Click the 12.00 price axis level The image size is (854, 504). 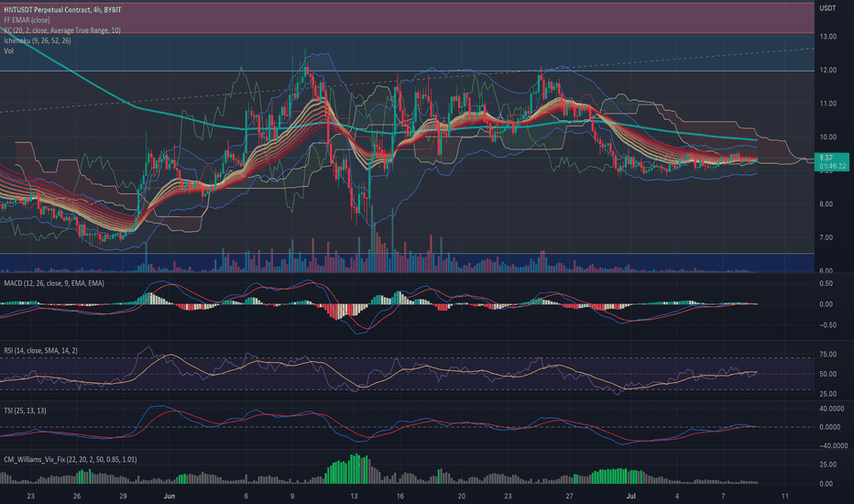[x=828, y=71]
